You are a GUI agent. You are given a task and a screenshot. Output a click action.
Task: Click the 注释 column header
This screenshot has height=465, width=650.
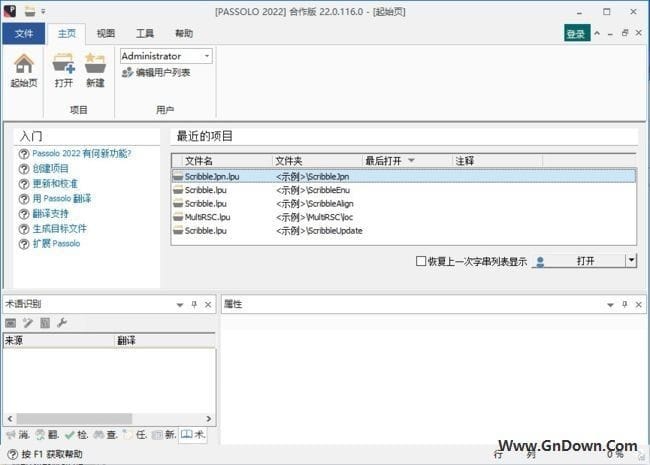coord(497,161)
